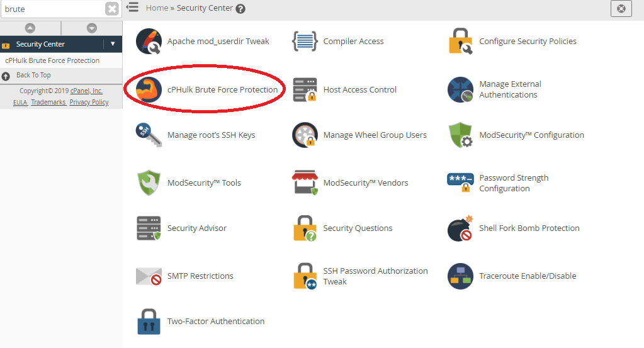This screenshot has width=644, height=348.
Task: Click the sidebar collapse-all up arrow
Action: coord(30,28)
